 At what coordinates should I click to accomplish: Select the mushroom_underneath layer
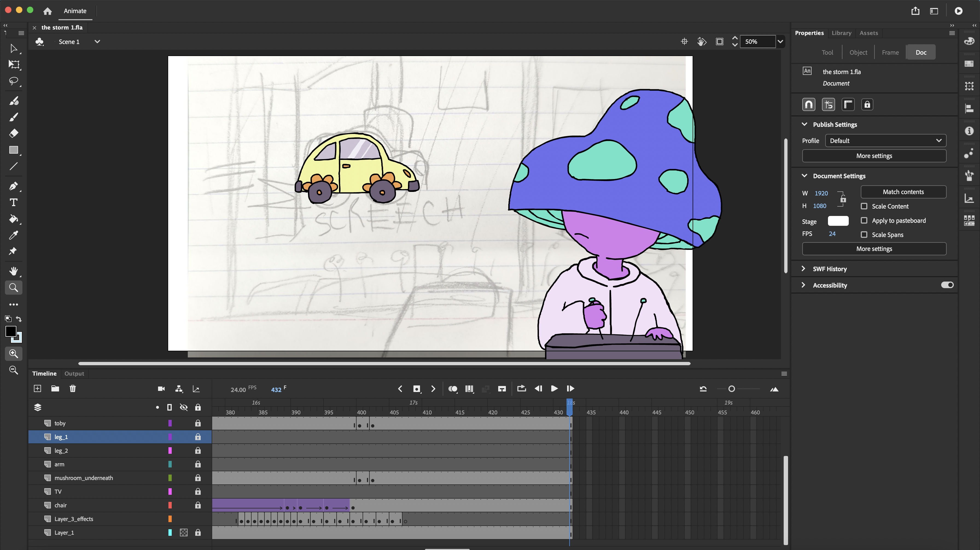(x=84, y=478)
